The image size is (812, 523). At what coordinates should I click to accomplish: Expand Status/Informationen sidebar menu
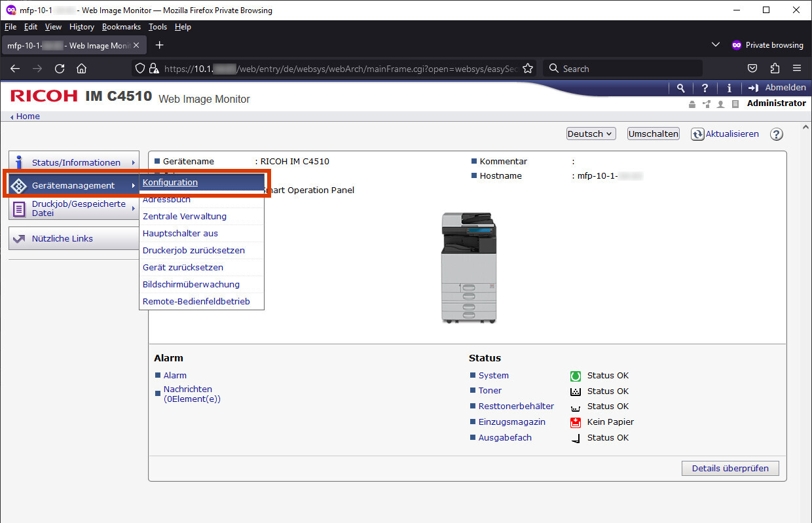click(x=74, y=162)
